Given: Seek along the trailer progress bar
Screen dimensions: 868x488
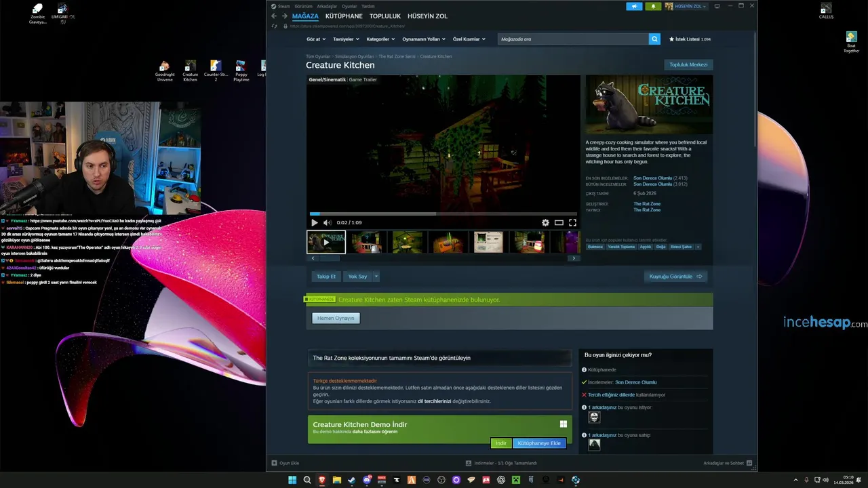Looking at the screenshot, I should click(x=443, y=213).
